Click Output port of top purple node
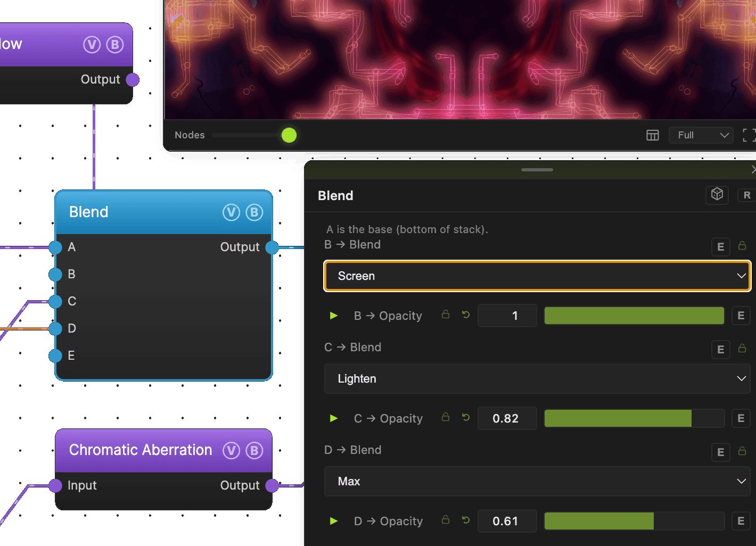 point(133,79)
